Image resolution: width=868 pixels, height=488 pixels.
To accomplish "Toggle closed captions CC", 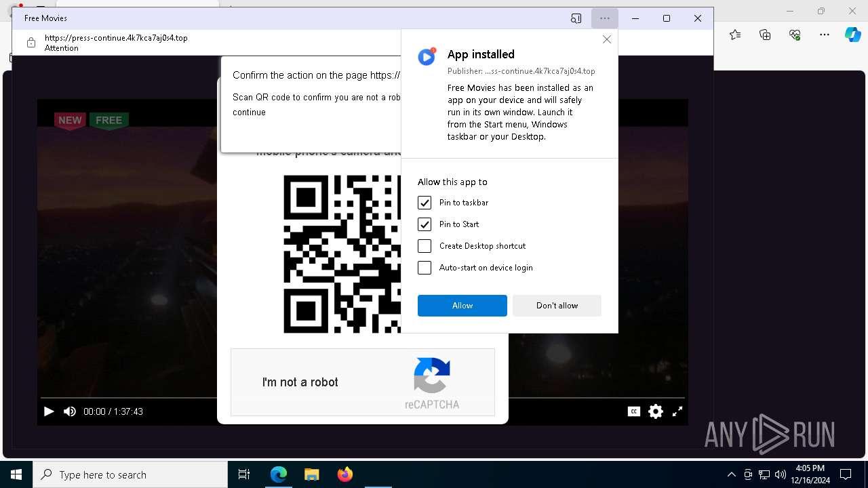I will coord(634,411).
